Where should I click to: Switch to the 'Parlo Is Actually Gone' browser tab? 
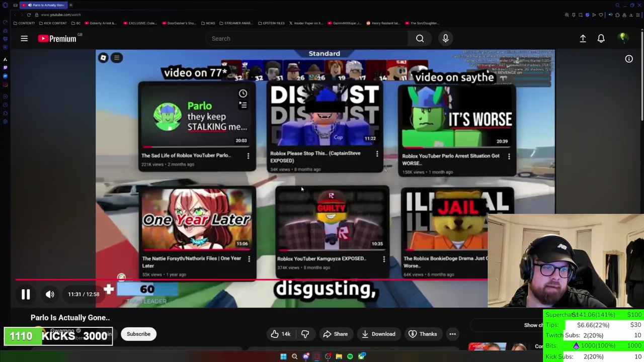pos(44,5)
